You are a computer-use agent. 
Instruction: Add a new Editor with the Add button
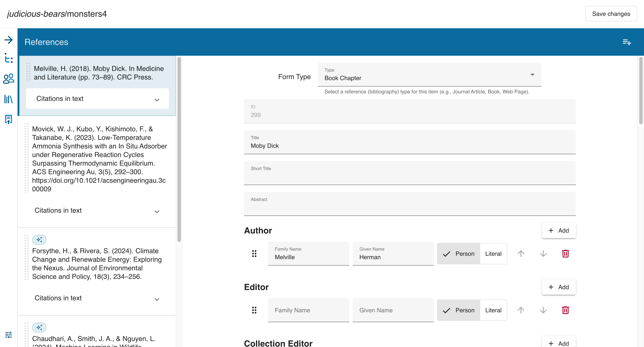(559, 287)
